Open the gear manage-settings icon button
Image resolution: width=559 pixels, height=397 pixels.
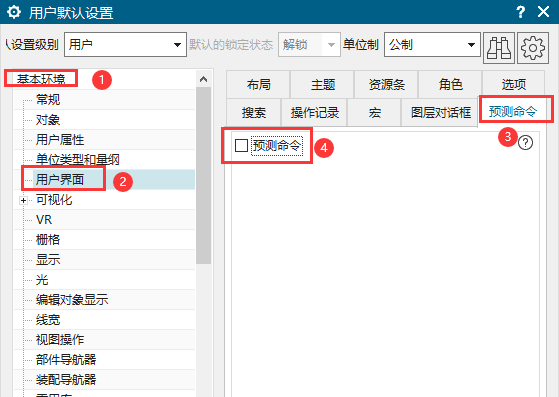(533, 48)
